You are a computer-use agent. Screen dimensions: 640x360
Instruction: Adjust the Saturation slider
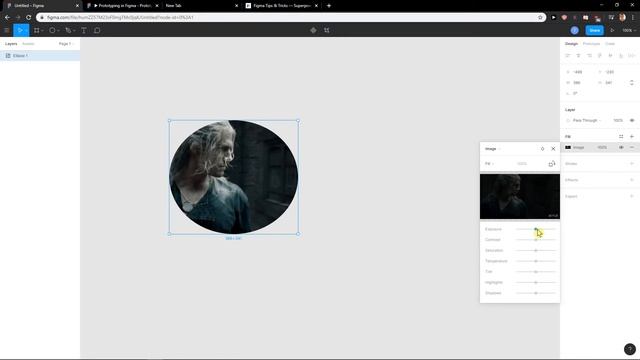pyautogui.click(x=536, y=250)
